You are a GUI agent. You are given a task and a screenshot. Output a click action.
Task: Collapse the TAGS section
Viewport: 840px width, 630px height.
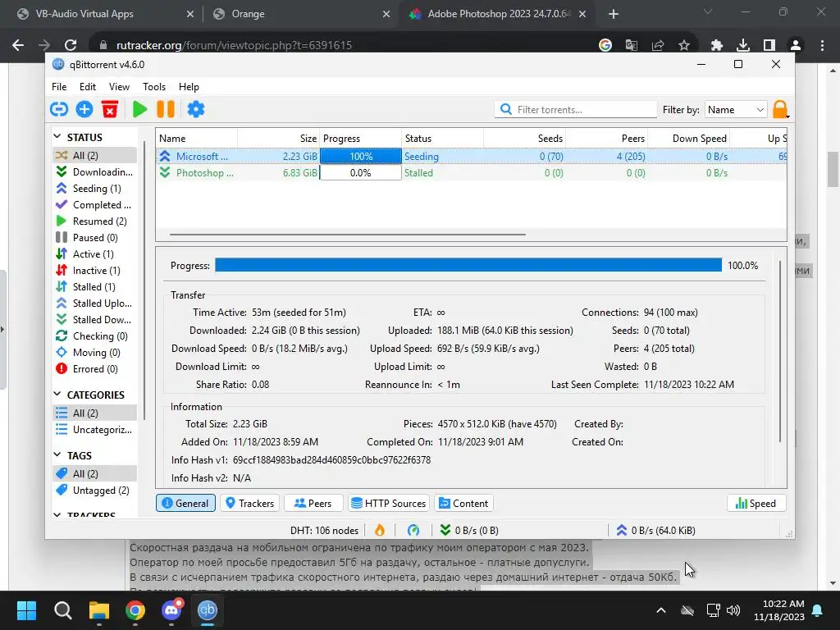pos(57,454)
